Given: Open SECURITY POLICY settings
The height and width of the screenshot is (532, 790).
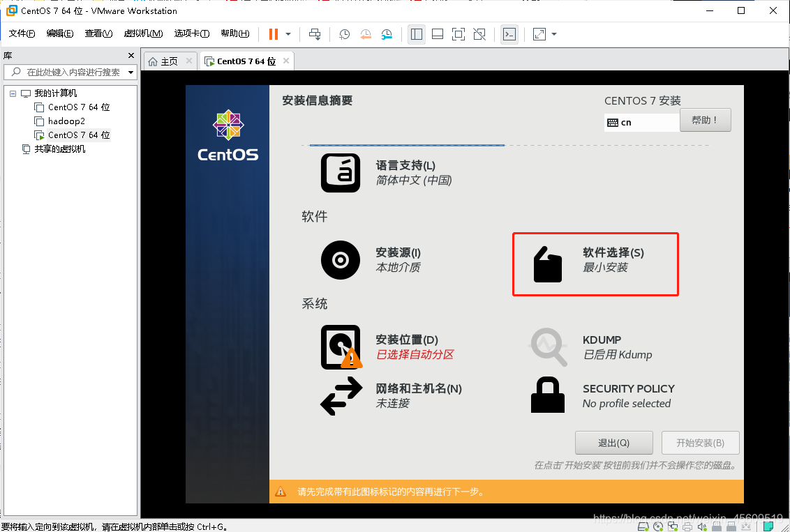Looking at the screenshot, I should (602, 395).
